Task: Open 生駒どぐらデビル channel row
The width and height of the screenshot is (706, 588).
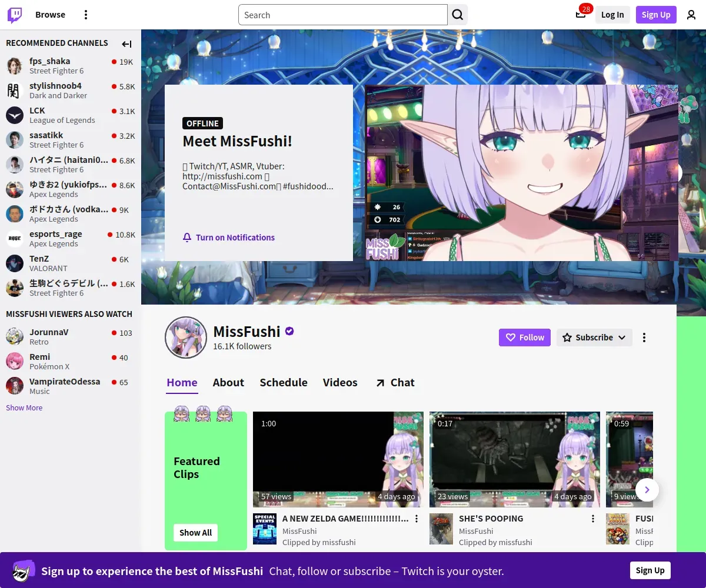Action: click(x=71, y=288)
